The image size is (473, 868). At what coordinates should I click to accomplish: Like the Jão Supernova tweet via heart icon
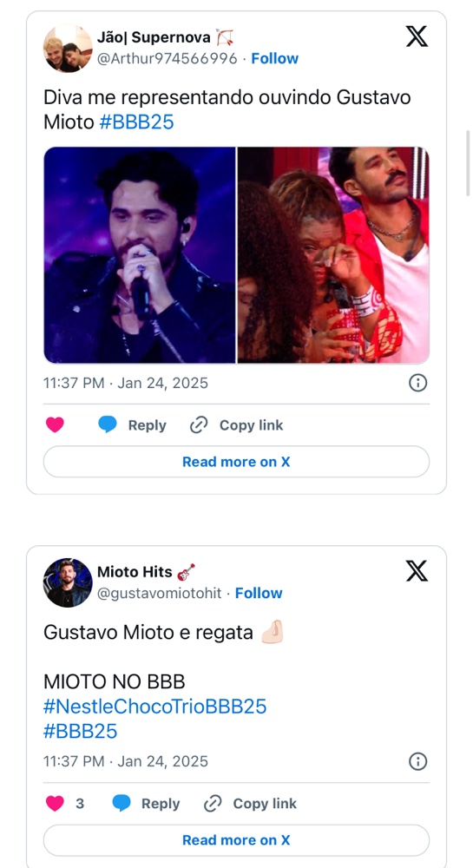pos(55,425)
